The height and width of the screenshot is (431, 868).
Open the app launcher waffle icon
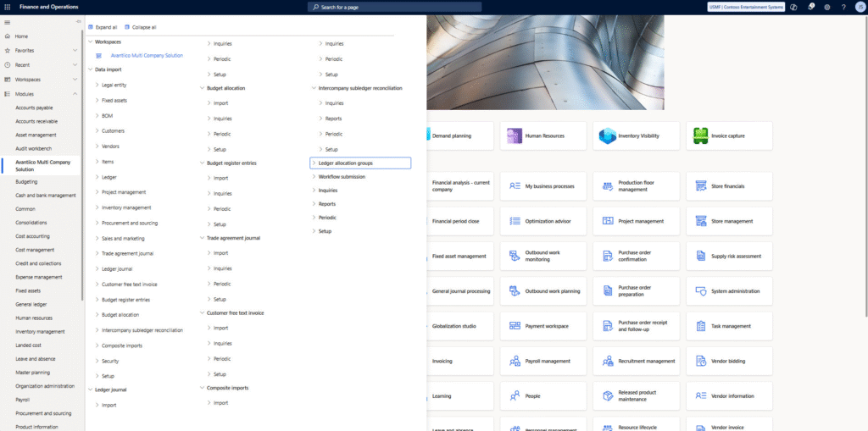[8, 7]
